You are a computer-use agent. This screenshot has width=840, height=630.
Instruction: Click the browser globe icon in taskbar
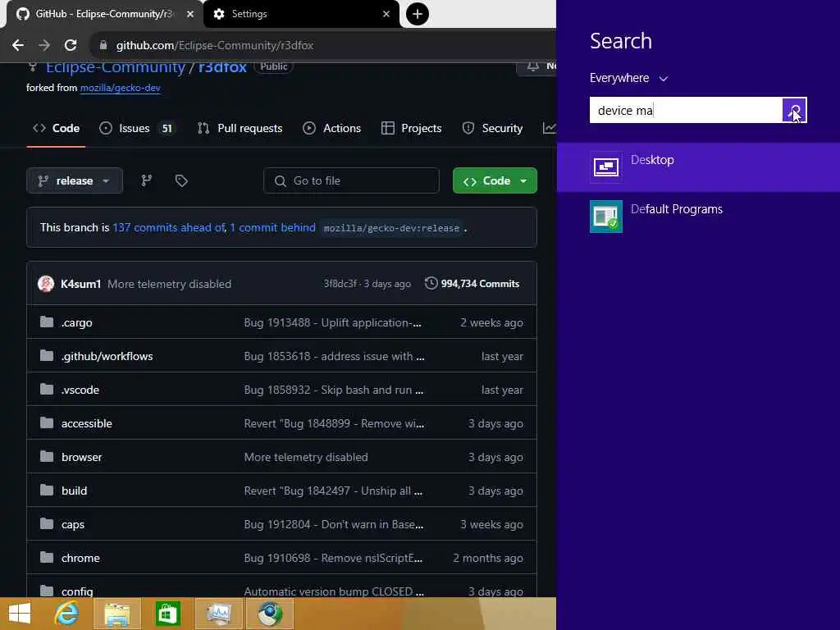tap(270, 614)
